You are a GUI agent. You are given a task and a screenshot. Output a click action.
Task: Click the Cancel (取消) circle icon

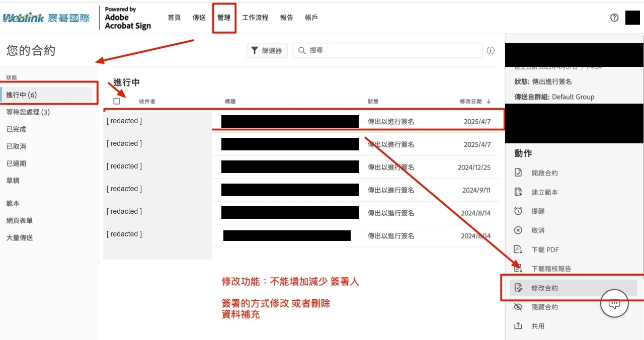coord(518,230)
